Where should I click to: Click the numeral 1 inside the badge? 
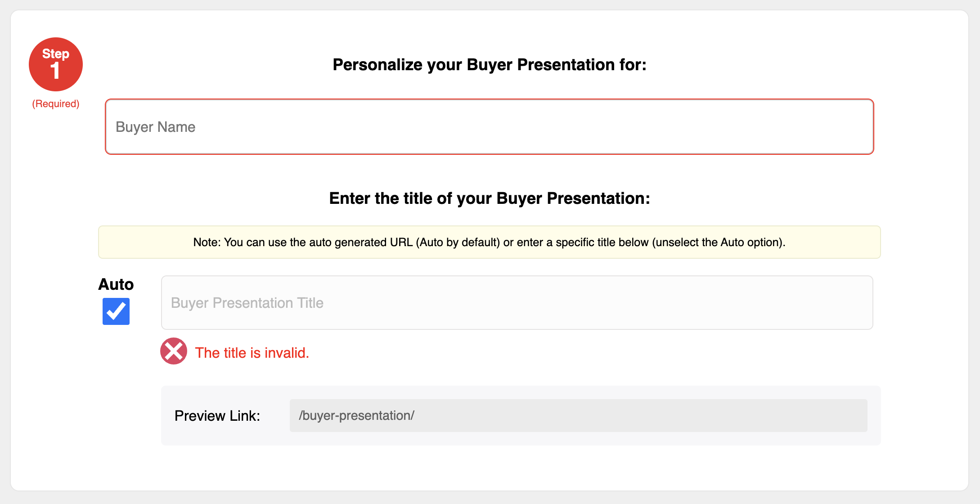tap(55, 71)
